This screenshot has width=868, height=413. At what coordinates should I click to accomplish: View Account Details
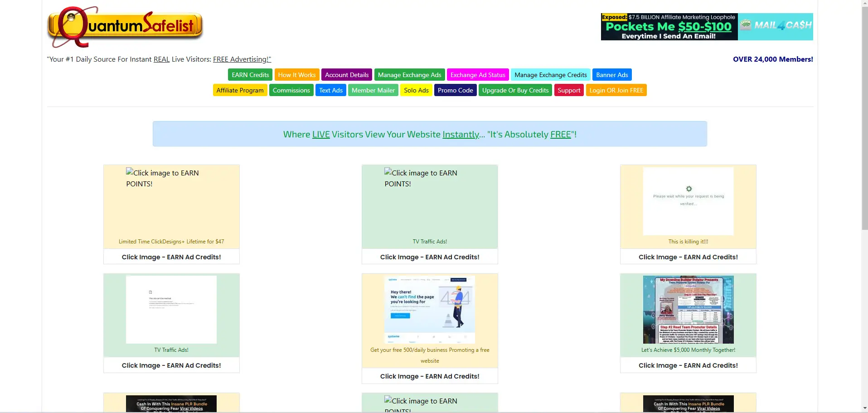coord(346,74)
